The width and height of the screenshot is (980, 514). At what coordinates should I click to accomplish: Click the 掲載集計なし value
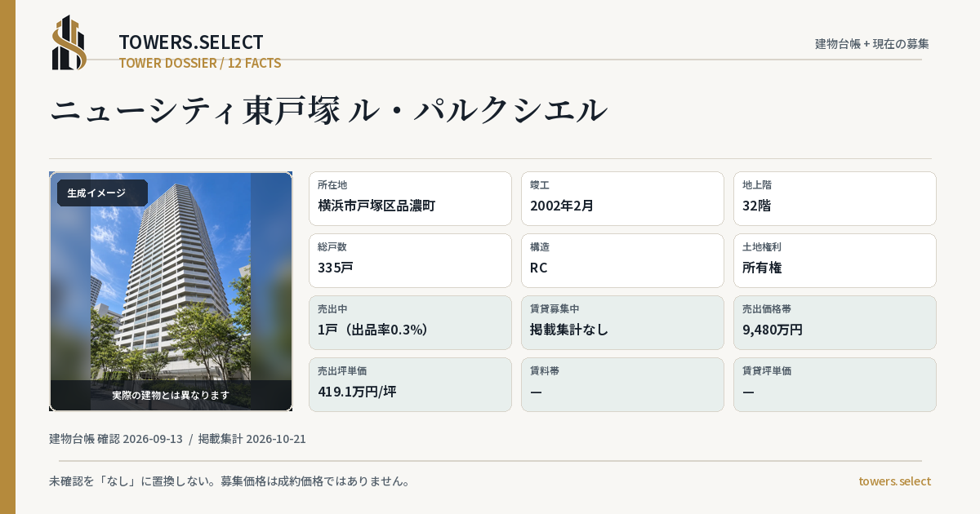tap(569, 330)
